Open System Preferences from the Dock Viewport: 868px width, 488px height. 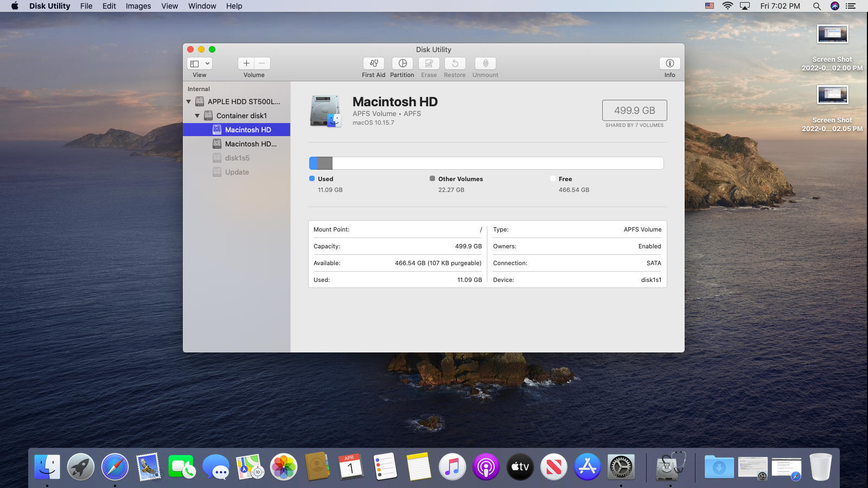click(621, 466)
